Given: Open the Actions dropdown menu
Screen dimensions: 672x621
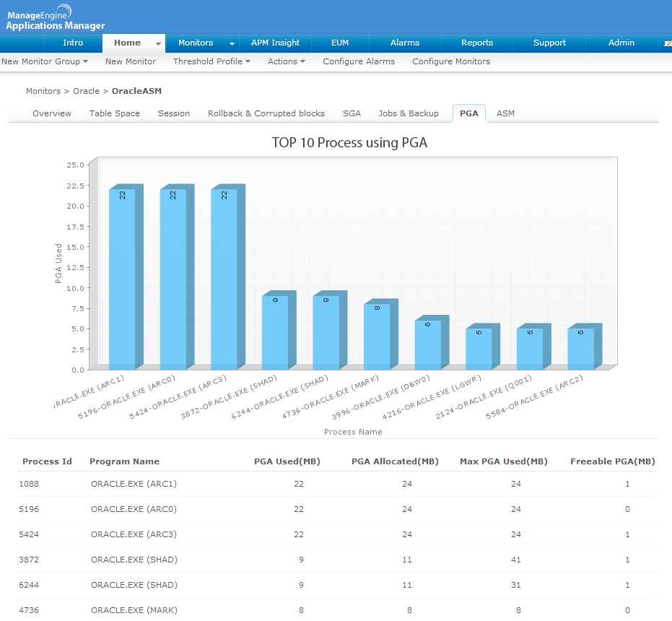Looking at the screenshot, I should click(286, 61).
